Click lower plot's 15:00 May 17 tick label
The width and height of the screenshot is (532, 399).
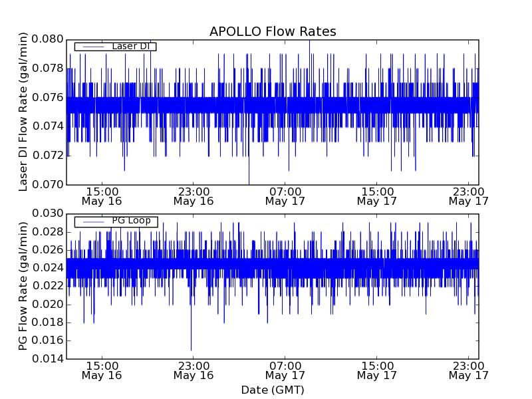[377, 370]
